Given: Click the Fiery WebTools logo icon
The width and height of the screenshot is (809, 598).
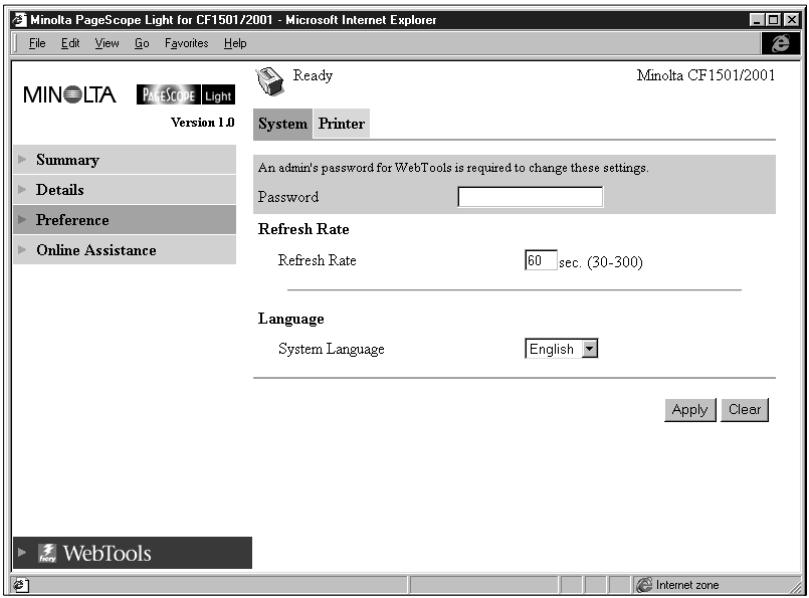Looking at the screenshot, I should pyautogui.click(x=47, y=553).
